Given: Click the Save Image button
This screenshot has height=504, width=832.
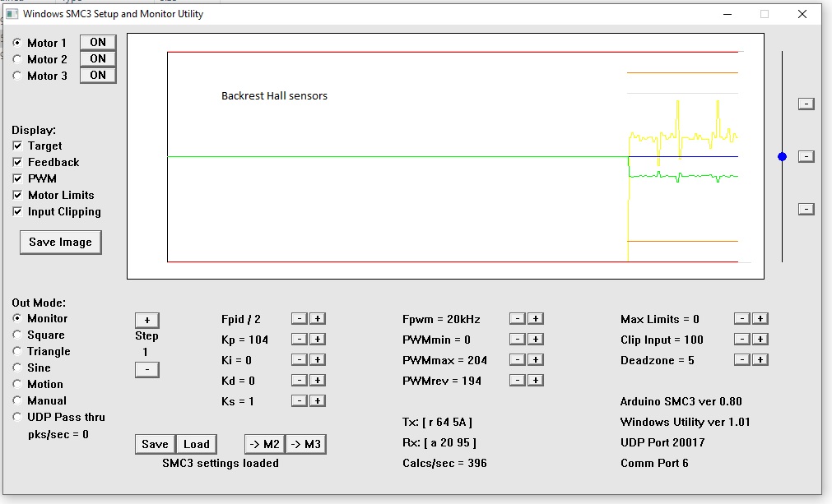Looking at the screenshot, I should coord(60,243).
